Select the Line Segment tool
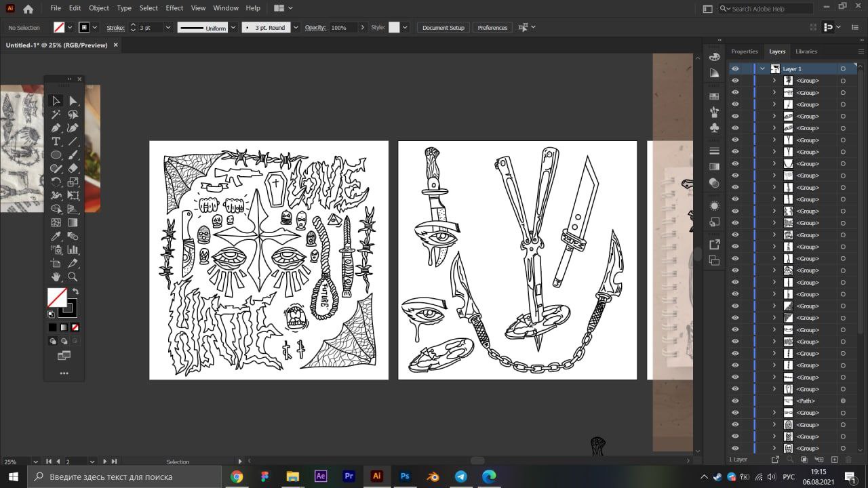The image size is (868, 488). pyautogui.click(x=73, y=142)
